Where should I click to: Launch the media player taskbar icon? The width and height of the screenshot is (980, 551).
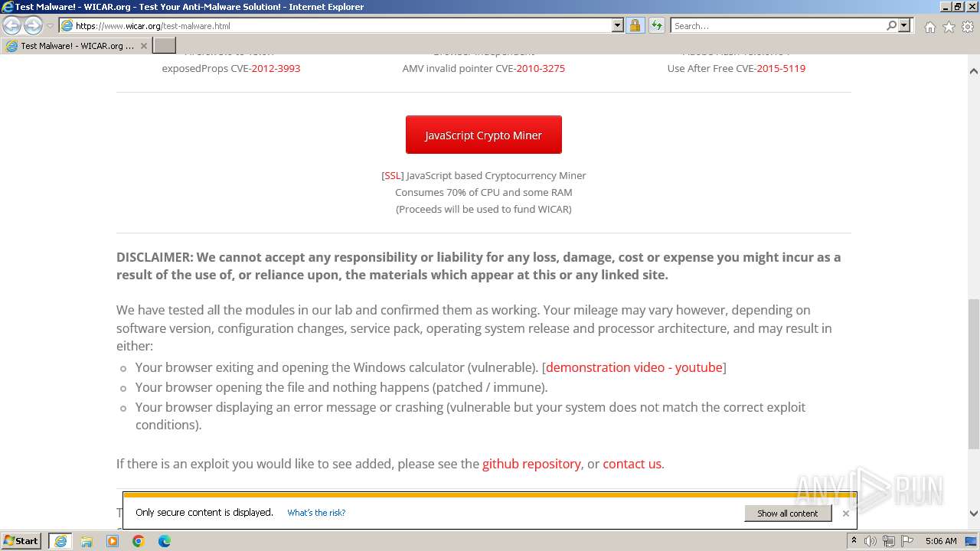(x=113, y=541)
